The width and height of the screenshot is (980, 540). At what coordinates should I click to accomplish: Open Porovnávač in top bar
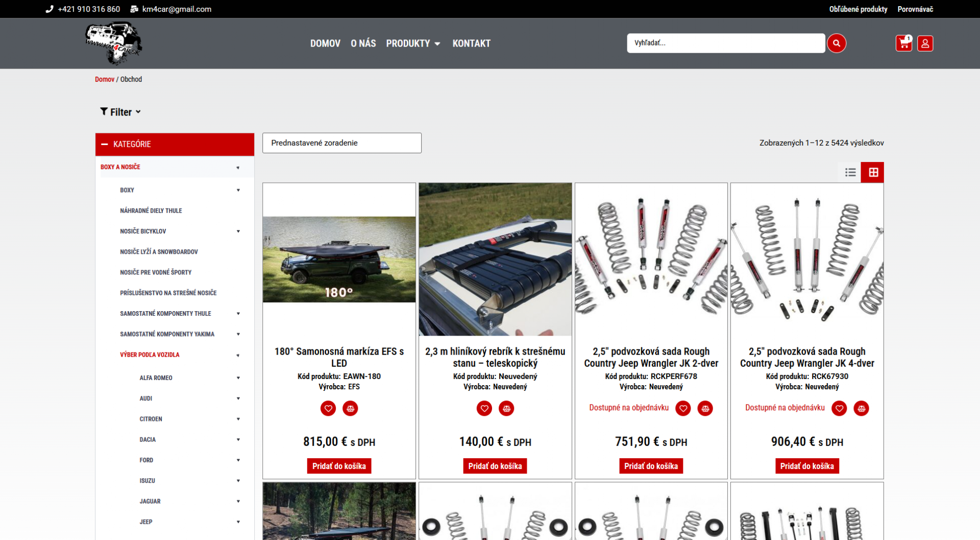point(915,9)
